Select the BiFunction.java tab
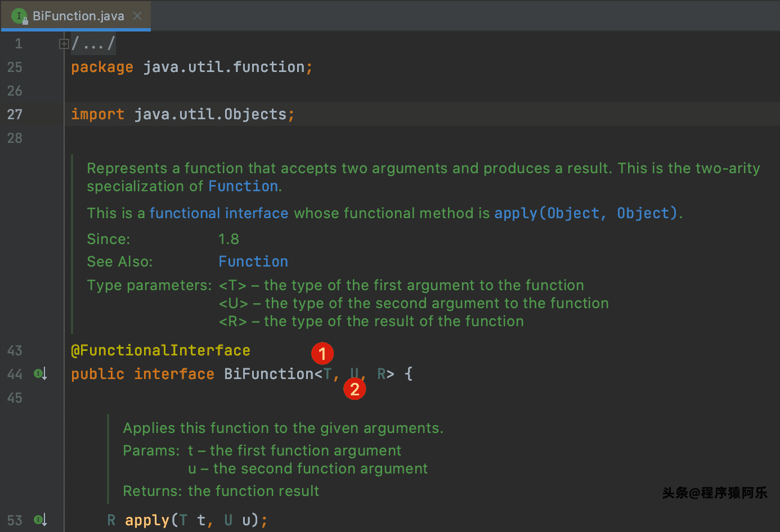 click(x=76, y=16)
